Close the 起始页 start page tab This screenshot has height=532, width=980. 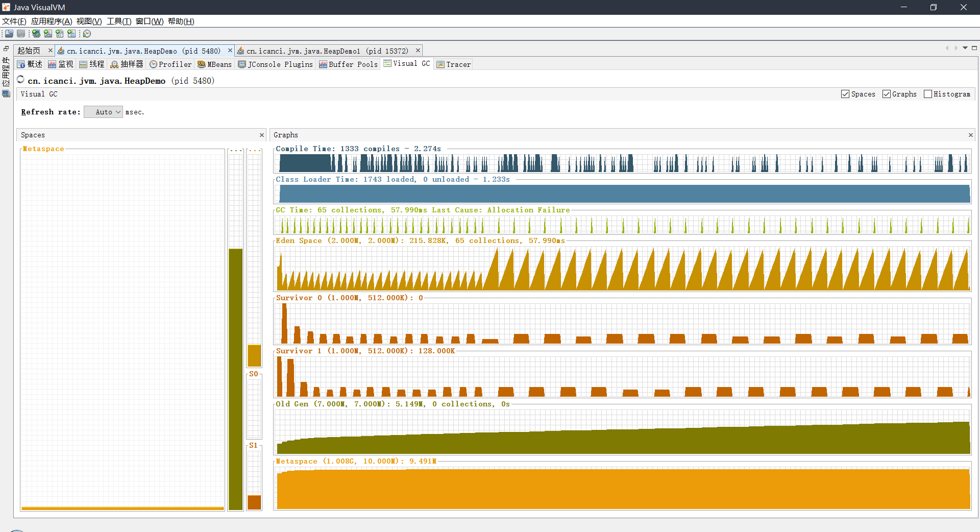[x=50, y=51]
